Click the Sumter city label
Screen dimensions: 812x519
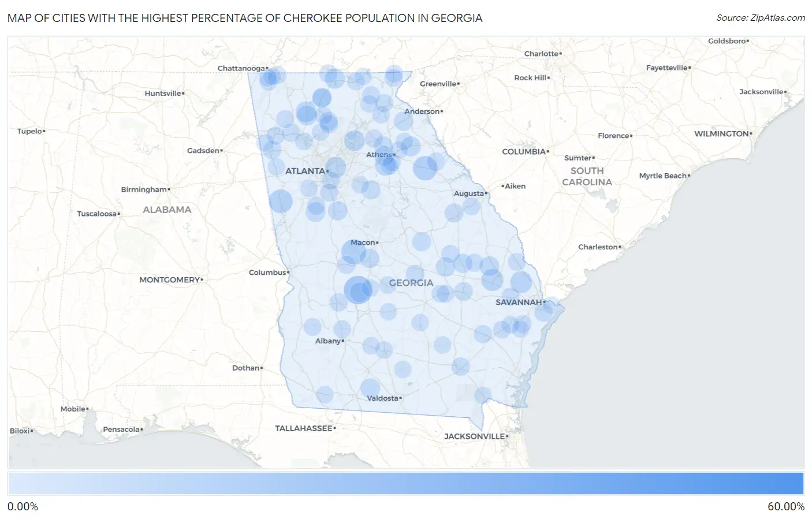(578, 158)
